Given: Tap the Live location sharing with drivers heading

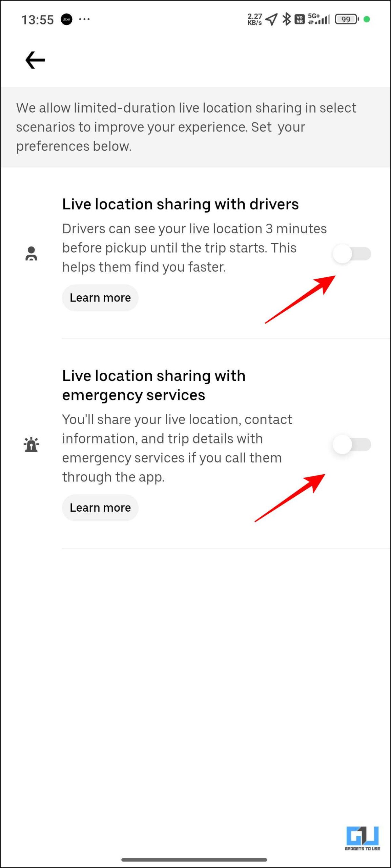Looking at the screenshot, I should point(181,204).
